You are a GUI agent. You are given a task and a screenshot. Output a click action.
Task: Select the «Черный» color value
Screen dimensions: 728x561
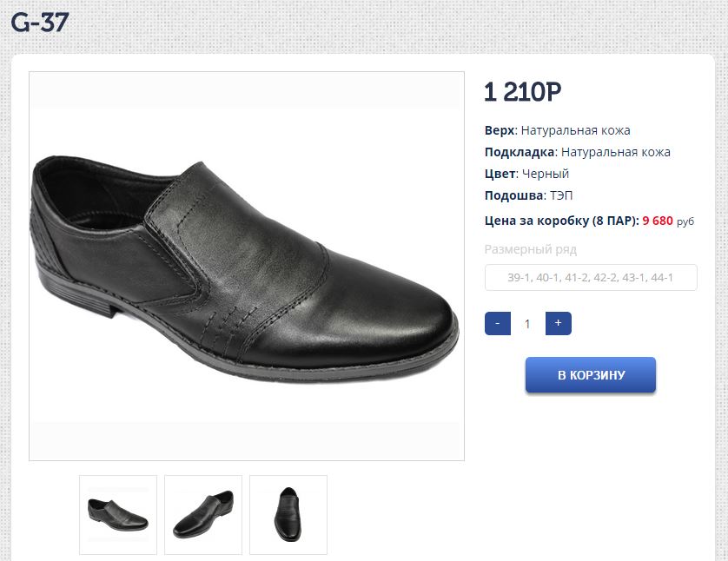(546, 174)
